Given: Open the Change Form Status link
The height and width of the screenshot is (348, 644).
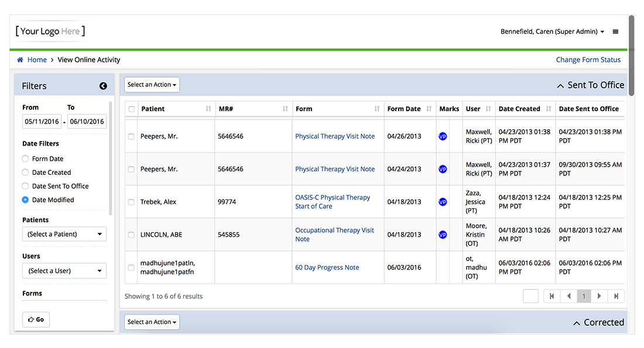Looking at the screenshot, I should 588,60.
